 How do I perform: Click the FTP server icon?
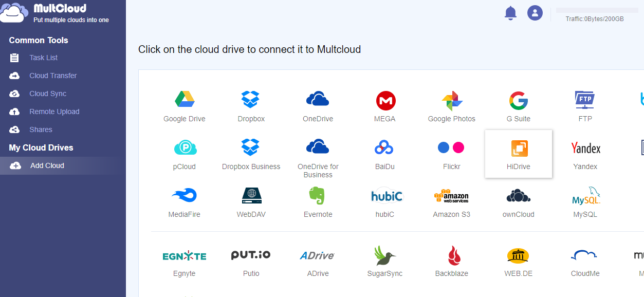point(585,100)
